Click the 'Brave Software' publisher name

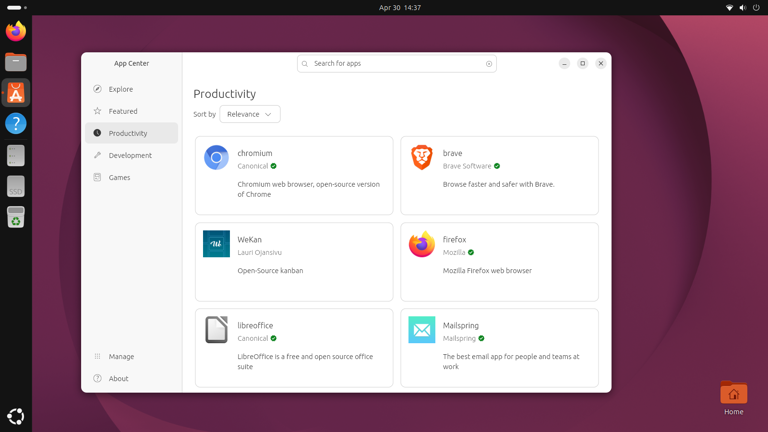(x=467, y=167)
